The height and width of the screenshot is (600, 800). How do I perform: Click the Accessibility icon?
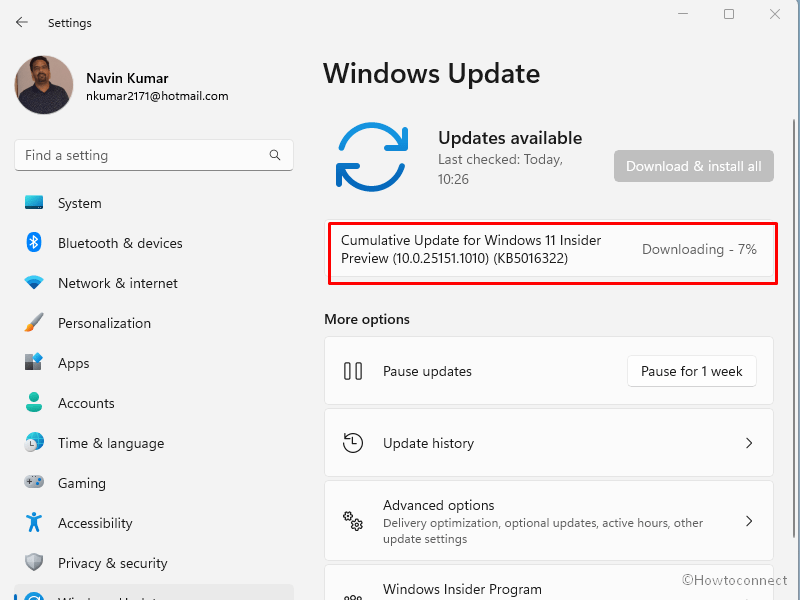(x=33, y=523)
